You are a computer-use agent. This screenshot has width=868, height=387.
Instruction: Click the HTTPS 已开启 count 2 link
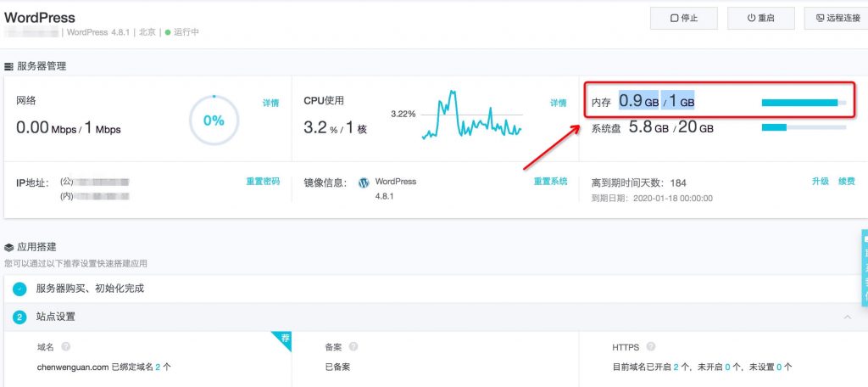pos(676,367)
